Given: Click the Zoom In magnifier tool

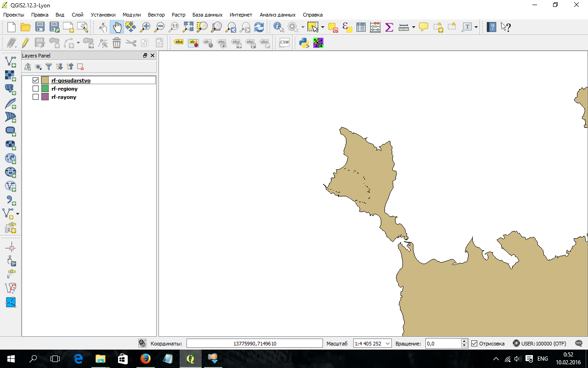Looking at the screenshot, I should click(145, 27).
